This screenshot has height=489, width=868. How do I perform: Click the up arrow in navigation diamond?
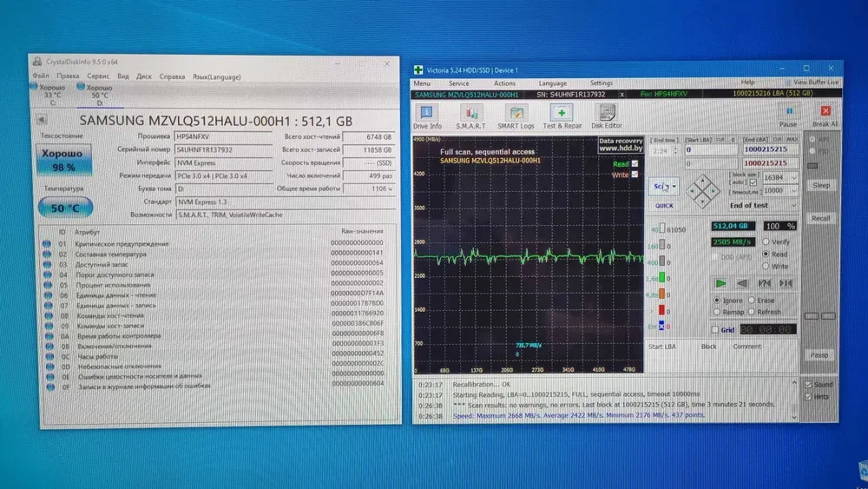(703, 181)
